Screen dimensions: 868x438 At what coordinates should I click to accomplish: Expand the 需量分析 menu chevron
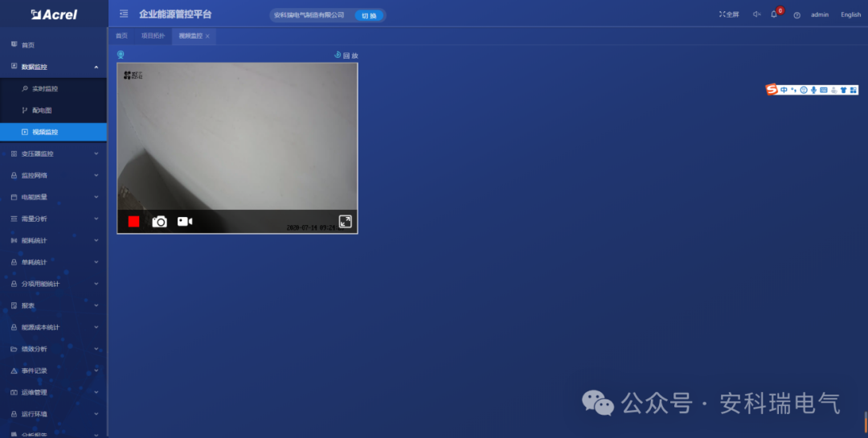click(96, 219)
